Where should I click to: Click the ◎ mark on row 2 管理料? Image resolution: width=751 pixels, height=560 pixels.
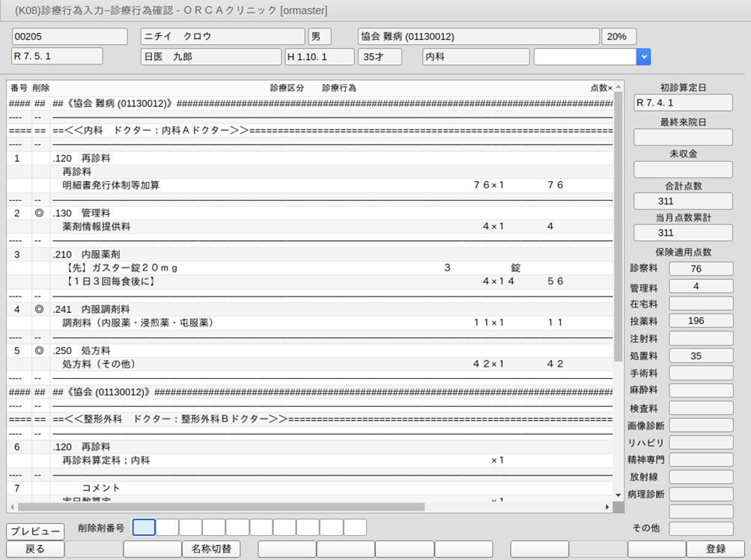(x=39, y=213)
